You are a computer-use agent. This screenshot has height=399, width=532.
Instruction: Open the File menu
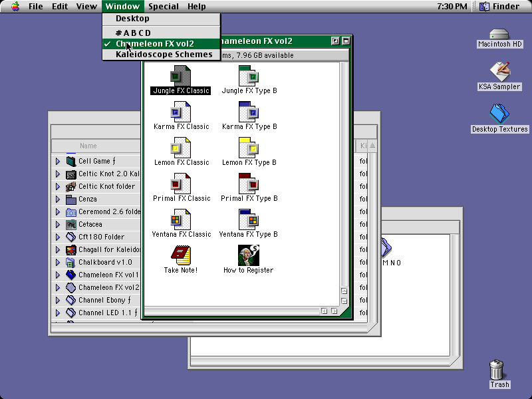(36, 6)
